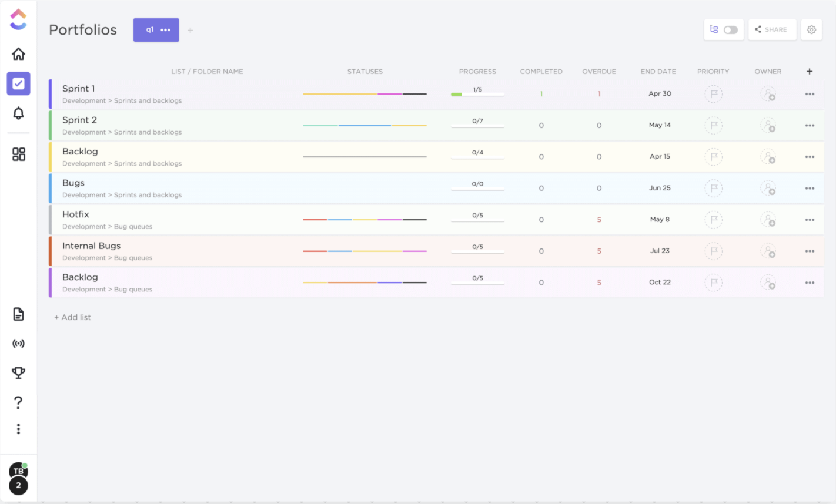
Task: Open portfolio settings gear icon
Action: pyautogui.click(x=811, y=29)
